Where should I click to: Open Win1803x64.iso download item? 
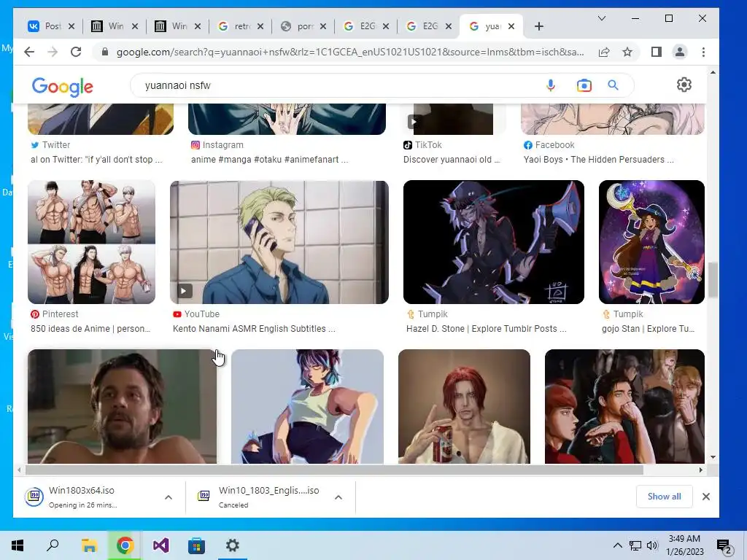(x=82, y=497)
